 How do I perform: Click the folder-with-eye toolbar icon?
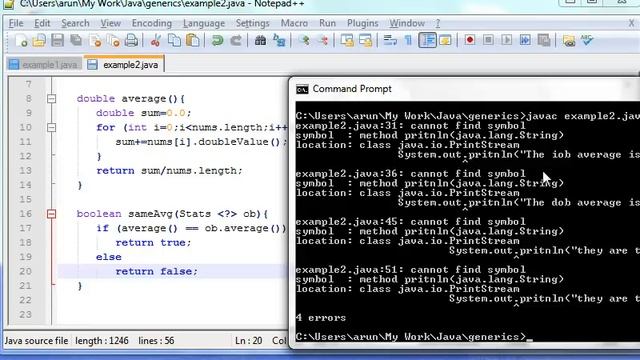[x=569, y=40]
